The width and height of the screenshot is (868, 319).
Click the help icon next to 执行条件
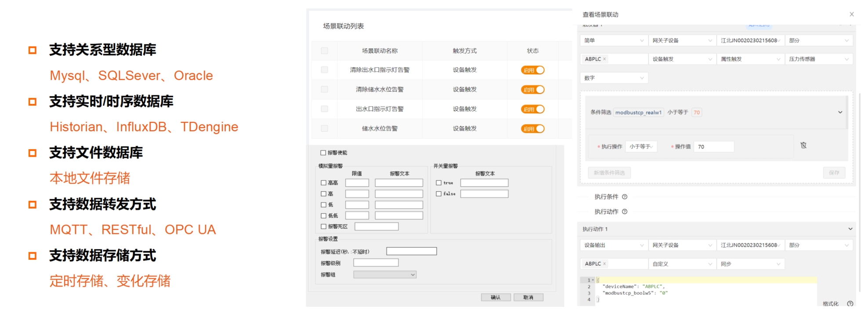click(x=625, y=197)
